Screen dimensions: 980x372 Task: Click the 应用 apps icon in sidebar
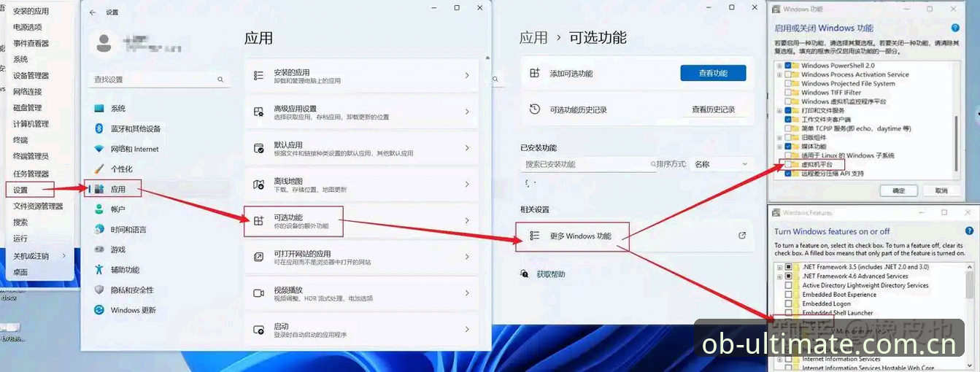click(99, 189)
